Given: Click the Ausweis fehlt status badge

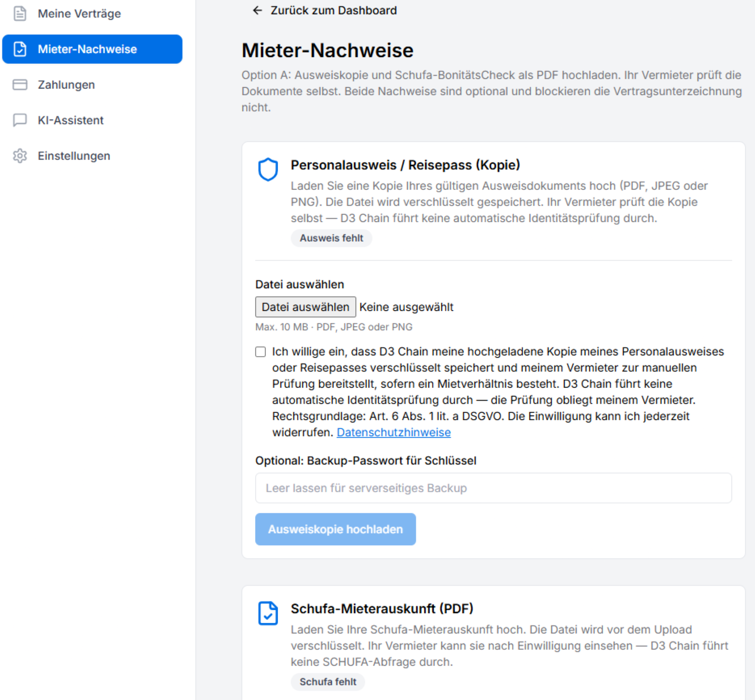Looking at the screenshot, I should (x=331, y=238).
